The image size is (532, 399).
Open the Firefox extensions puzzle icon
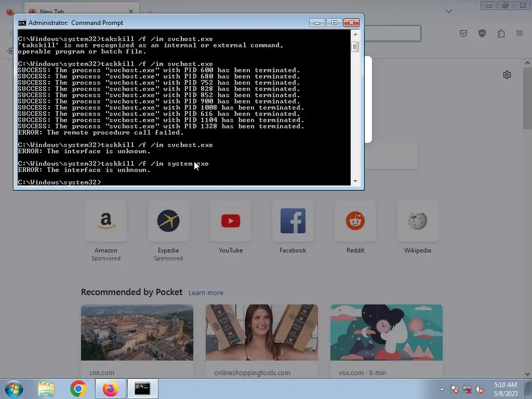tap(501, 33)
